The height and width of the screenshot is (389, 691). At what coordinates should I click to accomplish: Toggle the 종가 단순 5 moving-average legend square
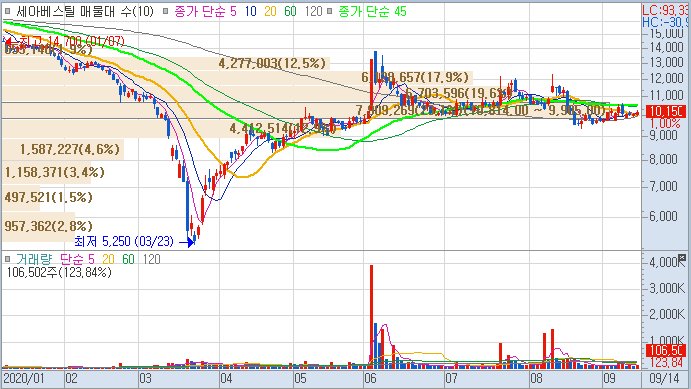coord(166,11)
